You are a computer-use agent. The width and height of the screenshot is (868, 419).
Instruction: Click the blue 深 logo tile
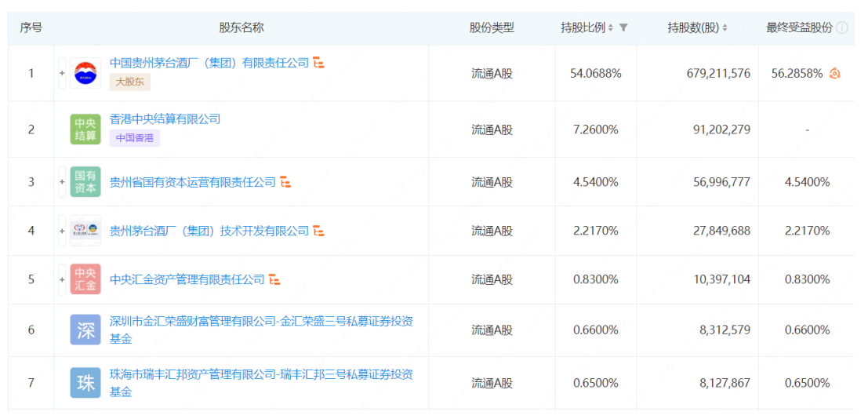(85, 330)
